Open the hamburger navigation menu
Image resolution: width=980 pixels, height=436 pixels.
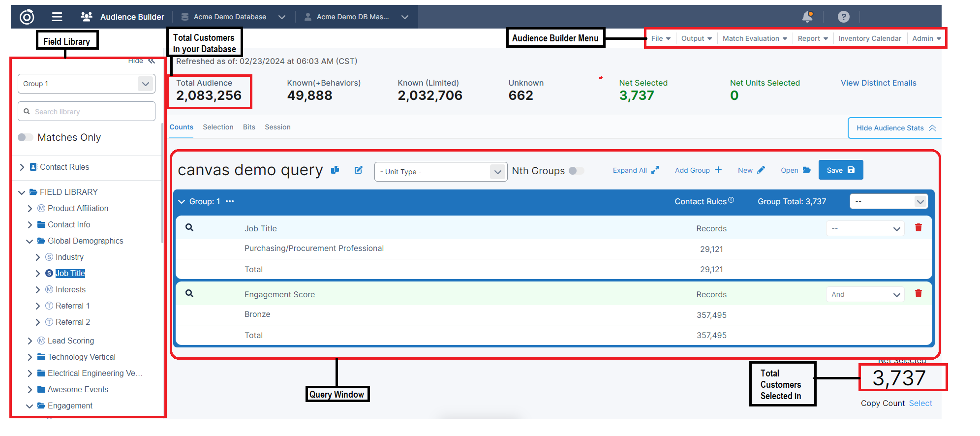[57, 17]
